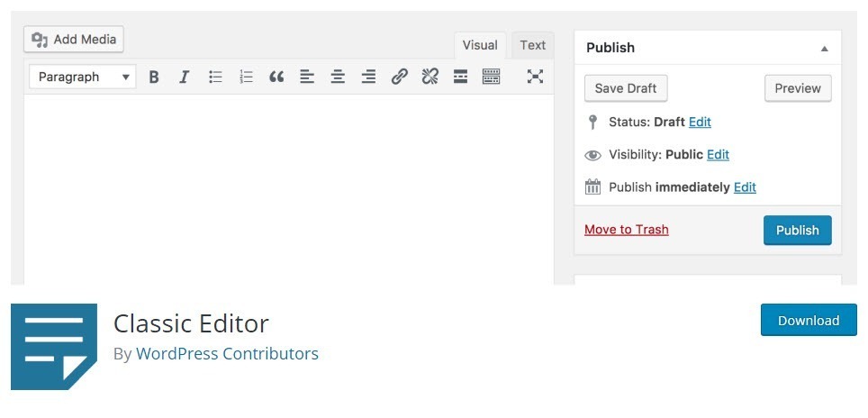The image size is (868, 418).
Task: Insert the Read More tag
Action: (x=460, y=77)
